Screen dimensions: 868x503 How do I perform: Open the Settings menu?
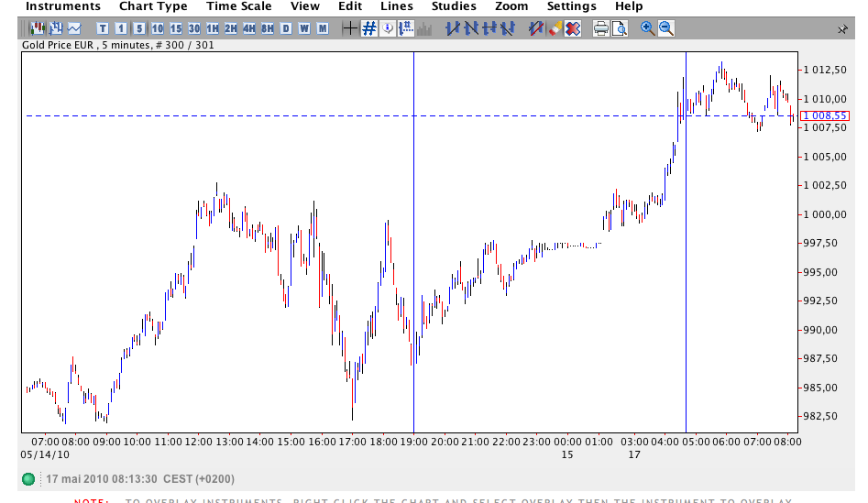tap(571, 6)
